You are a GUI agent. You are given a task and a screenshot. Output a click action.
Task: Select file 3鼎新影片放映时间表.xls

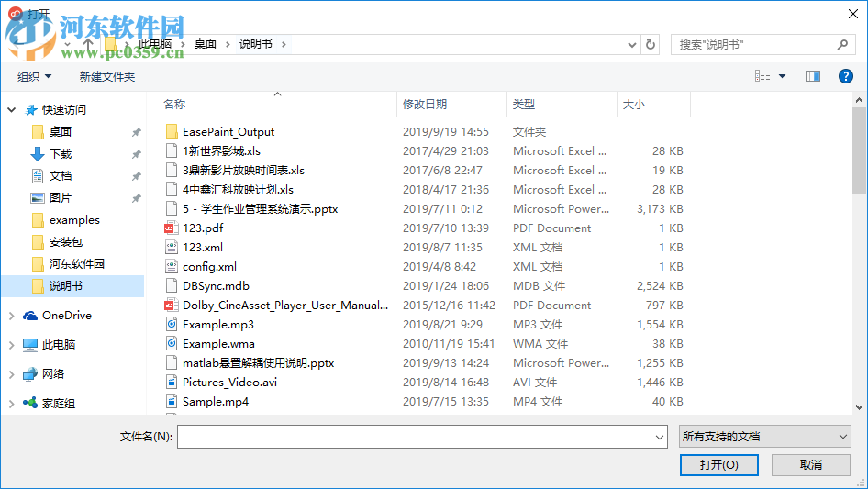pos(243,171)
